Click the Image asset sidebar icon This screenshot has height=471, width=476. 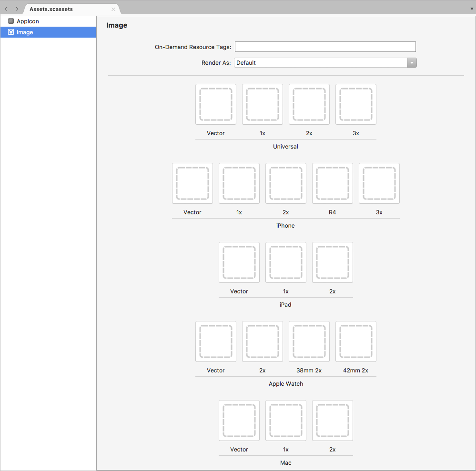coord(10,32)
